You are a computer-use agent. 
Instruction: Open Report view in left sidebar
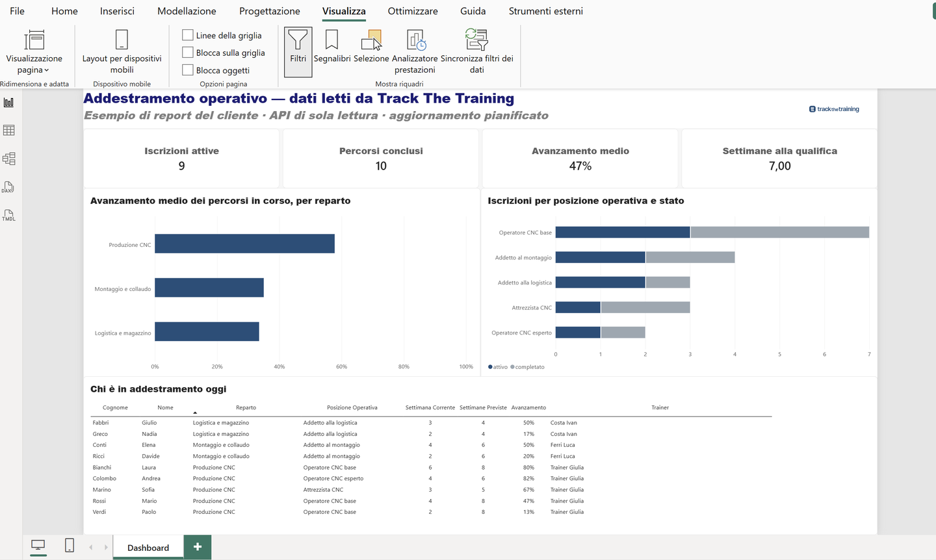click(x=9, y=103)
